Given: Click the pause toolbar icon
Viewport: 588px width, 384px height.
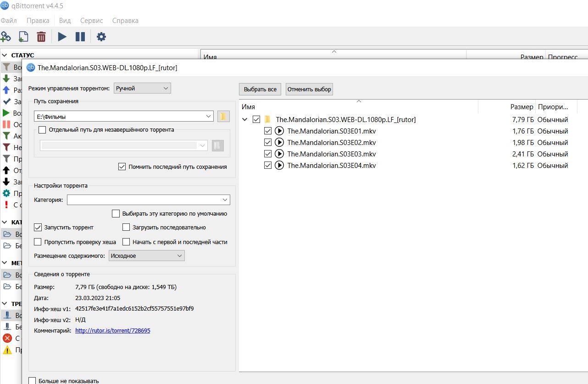Looking at the screenshot, I should (80, 37).
